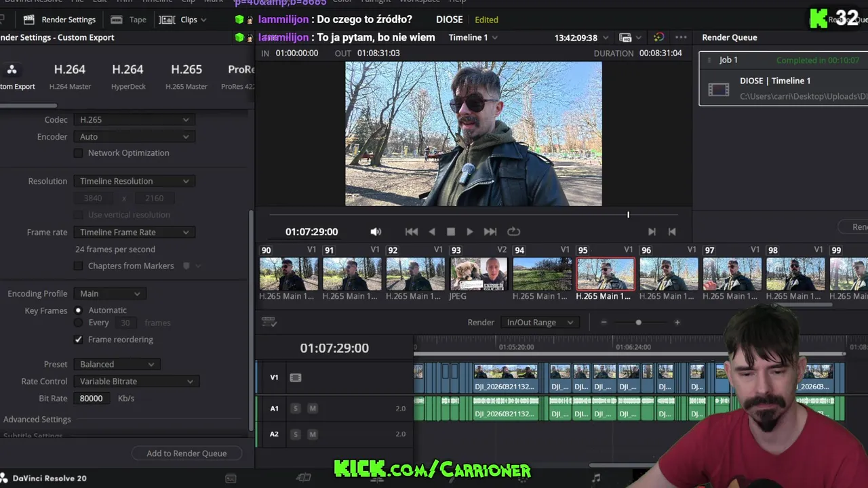The height and width of the screenshot is (488, 868).
Task: Open the Render In/Out Range dropdown
Action: 540,323
